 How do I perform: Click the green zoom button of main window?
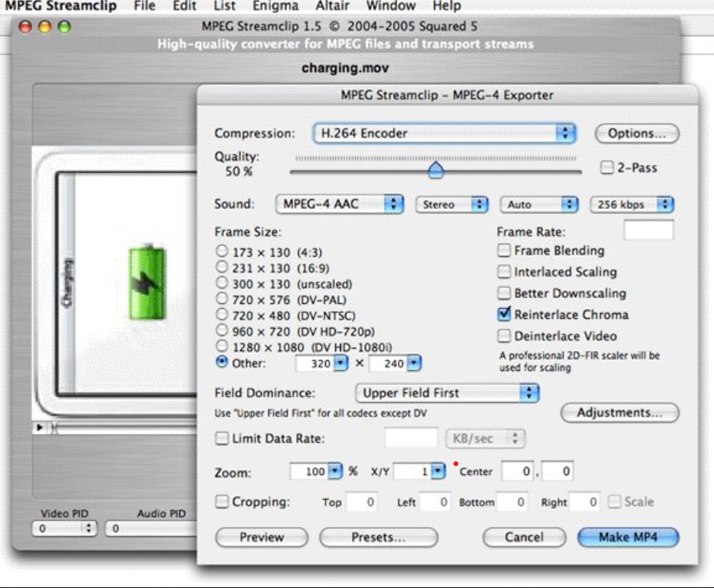[x=64, y=26]
